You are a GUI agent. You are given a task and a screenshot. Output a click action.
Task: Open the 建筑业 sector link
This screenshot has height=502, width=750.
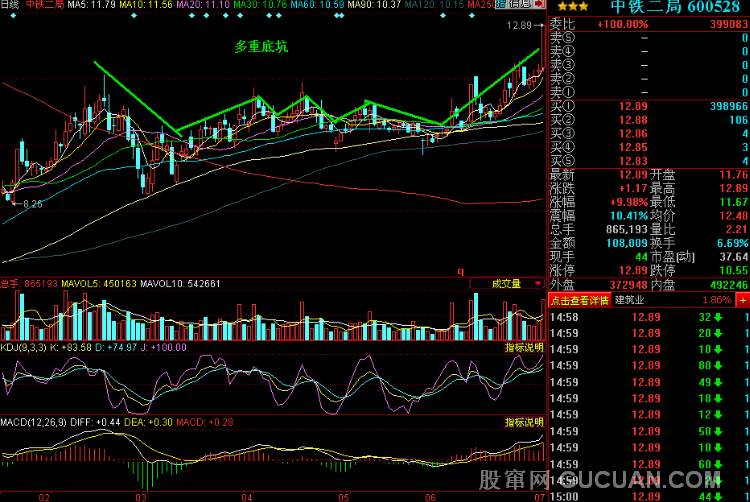629,300
